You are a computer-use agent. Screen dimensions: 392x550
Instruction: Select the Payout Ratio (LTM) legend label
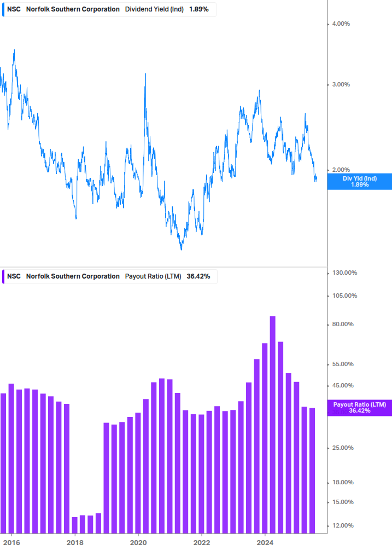click(x=153, y=276)
